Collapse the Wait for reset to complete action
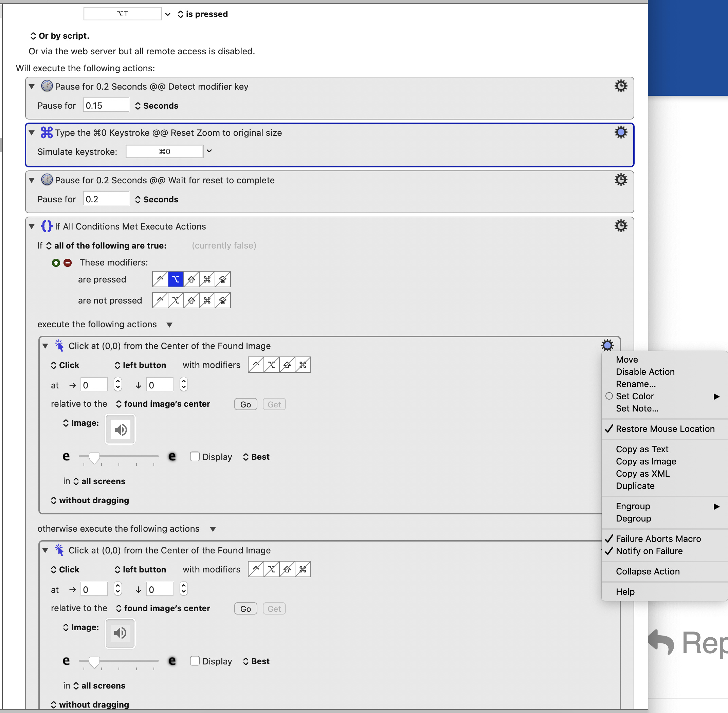Screen dimensions: 728x713 [32, 180]
